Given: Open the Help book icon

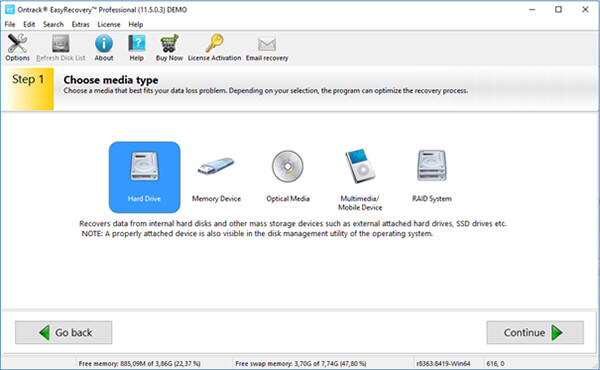Looking at the screenshot, I should pos(137,44).
